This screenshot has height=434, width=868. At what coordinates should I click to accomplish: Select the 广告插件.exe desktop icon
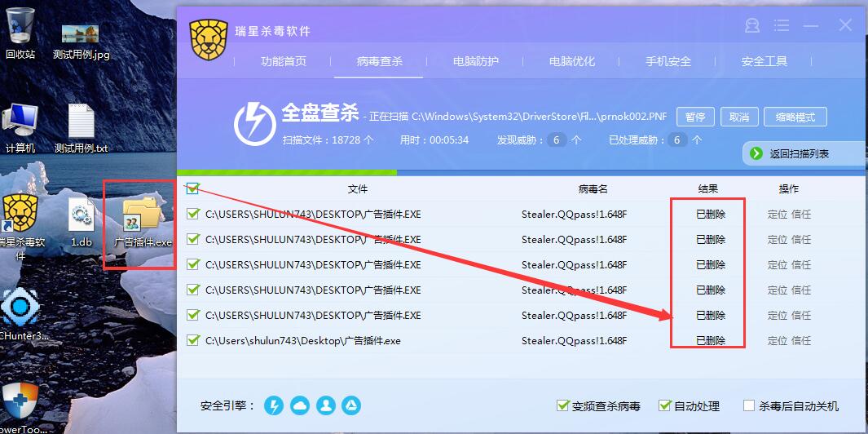(143, 222)
